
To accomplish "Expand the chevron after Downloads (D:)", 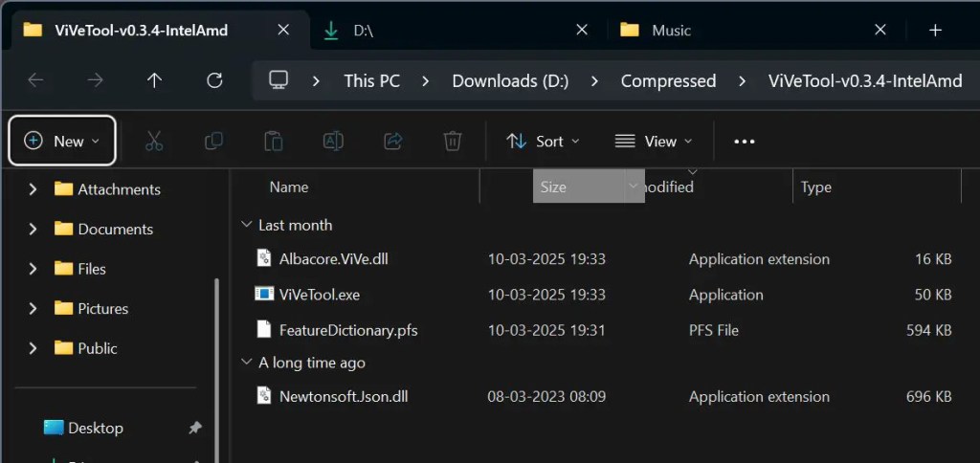I will (x=594, y=81).
